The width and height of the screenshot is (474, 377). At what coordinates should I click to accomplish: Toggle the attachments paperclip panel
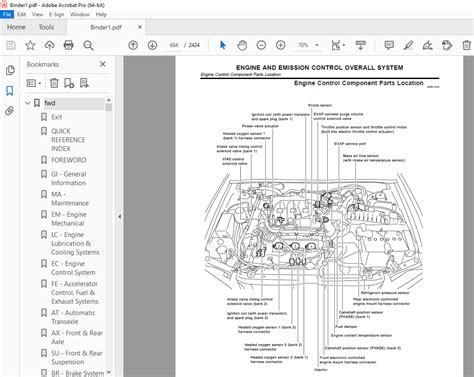coord(10,111)
